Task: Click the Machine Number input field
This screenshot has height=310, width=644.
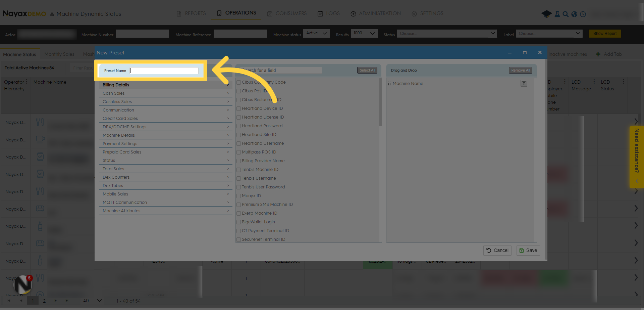Action: tap(142, 34)
